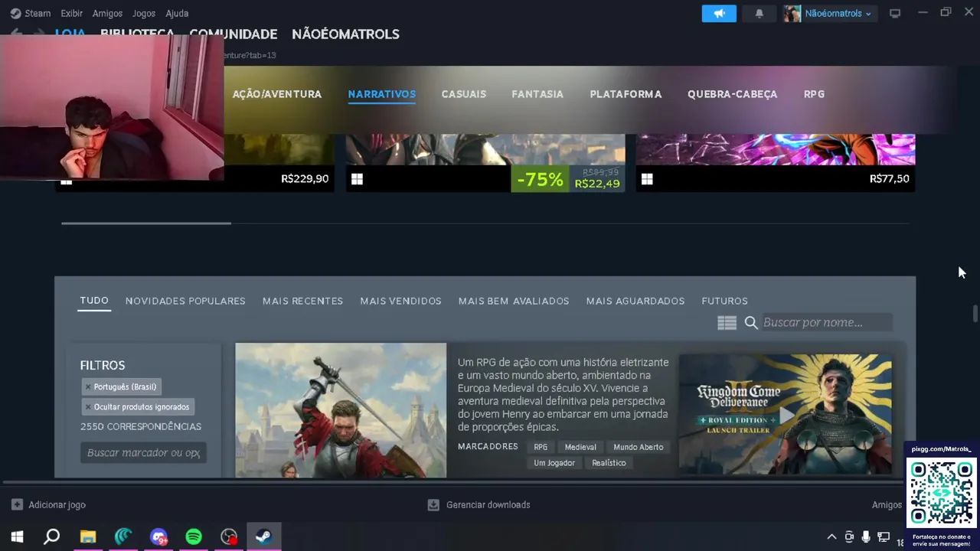
Task: Focus the Buscar por nome field
Action: click(826, 322)
